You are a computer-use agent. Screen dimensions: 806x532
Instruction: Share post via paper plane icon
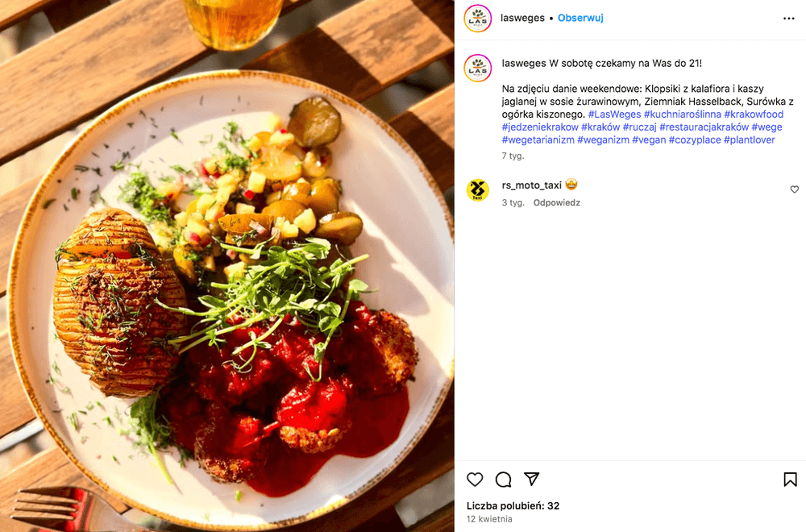click(531, 479)
